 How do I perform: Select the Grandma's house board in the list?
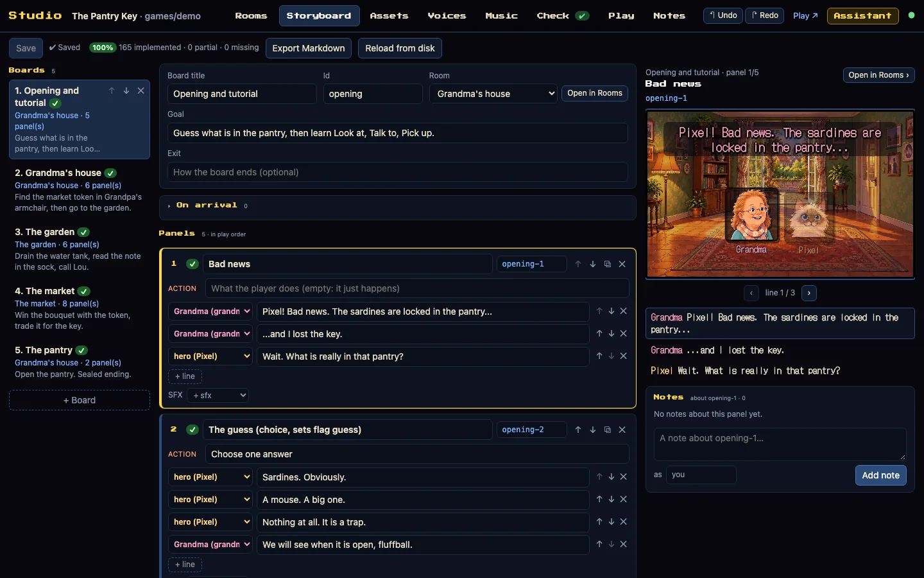[80, 190]
